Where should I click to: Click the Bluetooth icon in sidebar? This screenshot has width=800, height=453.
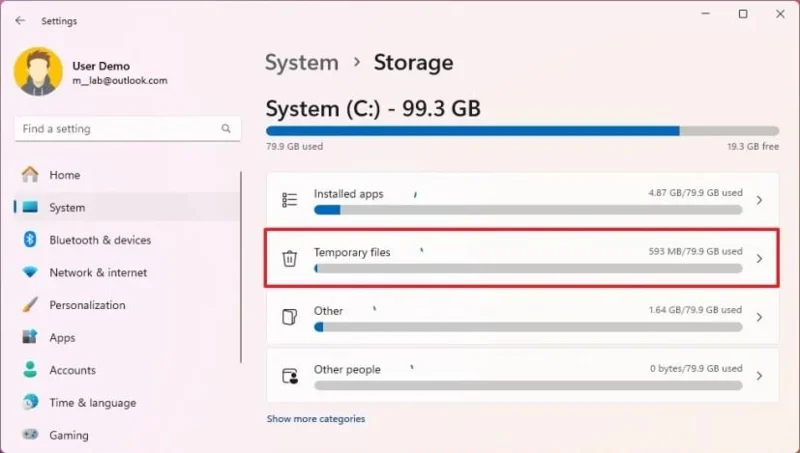click(x=30, y=239)
